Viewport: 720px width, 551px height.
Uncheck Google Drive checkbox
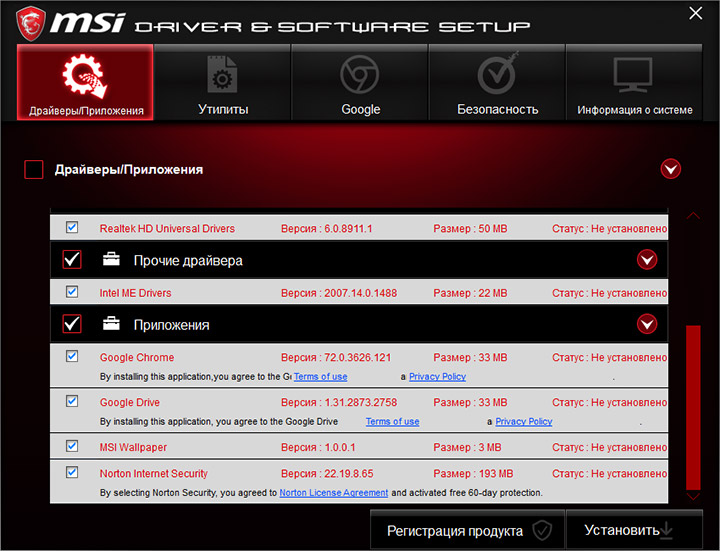(72, 401)
